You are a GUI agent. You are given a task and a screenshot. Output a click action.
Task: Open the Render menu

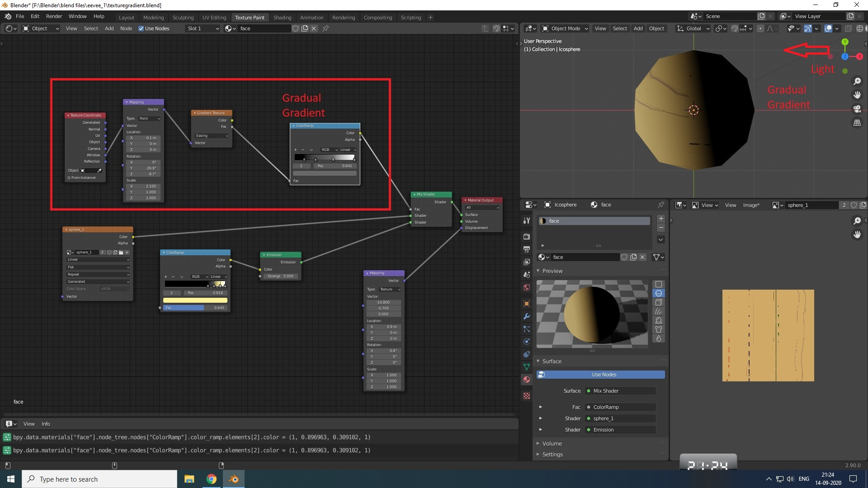(x=54, y=16)
